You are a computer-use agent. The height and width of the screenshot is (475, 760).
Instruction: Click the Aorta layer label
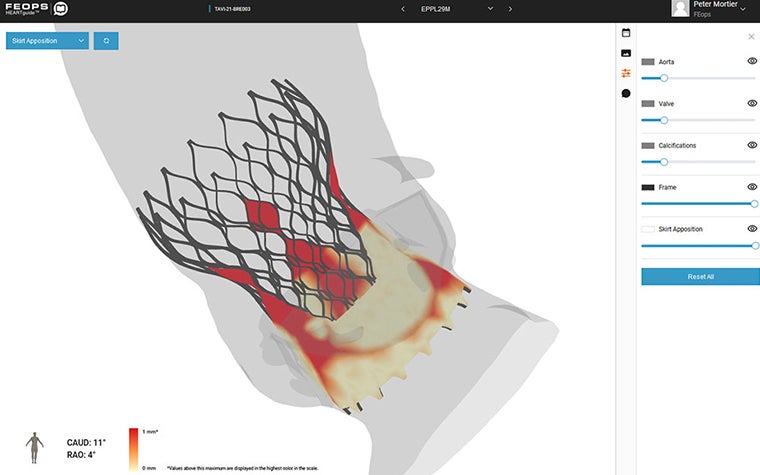click(x=666, y=62)
